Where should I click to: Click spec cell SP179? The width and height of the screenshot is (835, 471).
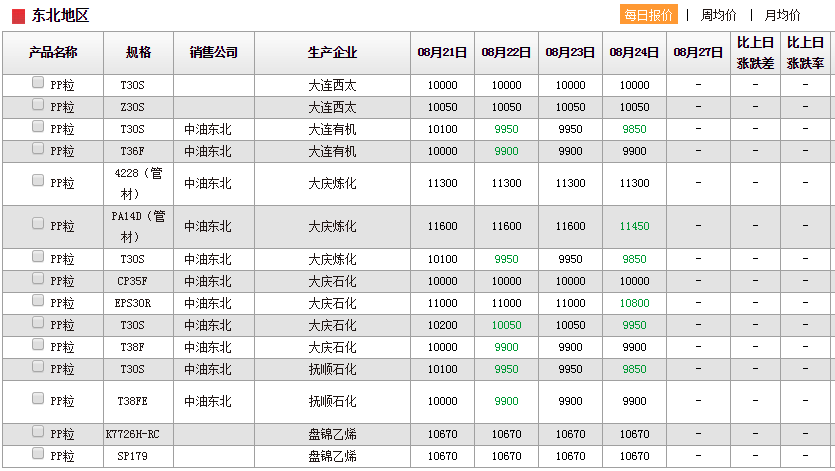tap(133, 456)
